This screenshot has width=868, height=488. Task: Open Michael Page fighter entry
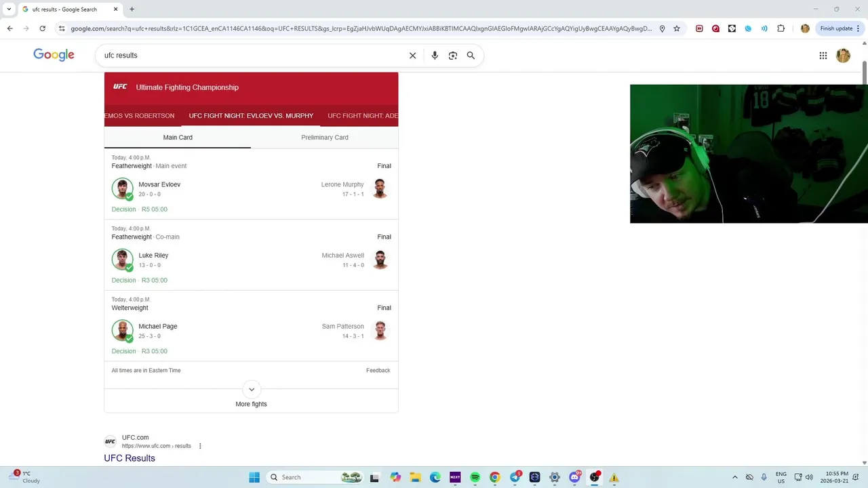(158, 327)
